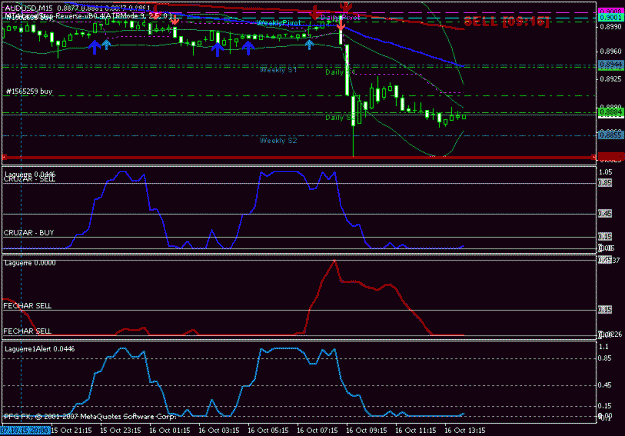Click the 16 Oct 01:15 time label
Screen dimensions: 625x436
point(170,430)
